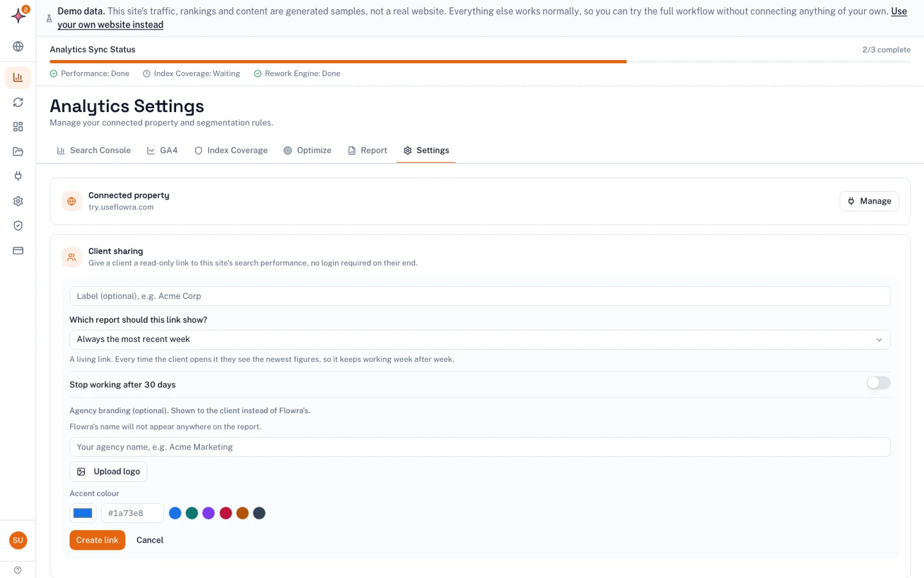Switch to the Search Console tab
The image size is (924, 578).
[94, 150]
